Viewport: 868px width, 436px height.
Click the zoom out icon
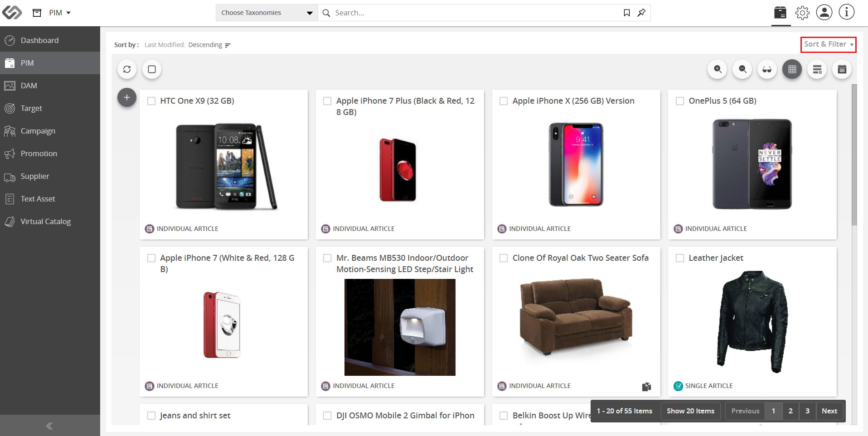click(742, 69)
